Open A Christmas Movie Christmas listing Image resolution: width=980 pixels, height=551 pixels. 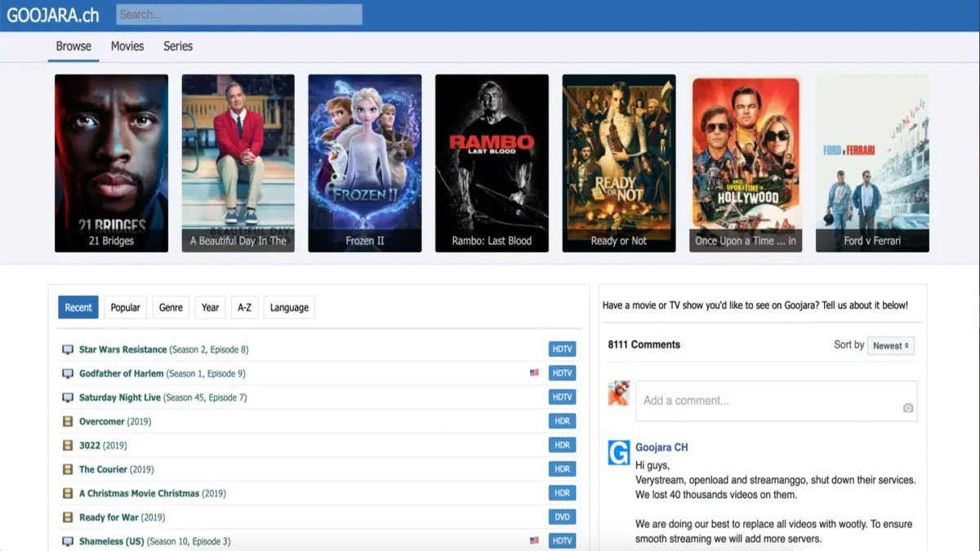pyautogui.click(x=153, y=493)
